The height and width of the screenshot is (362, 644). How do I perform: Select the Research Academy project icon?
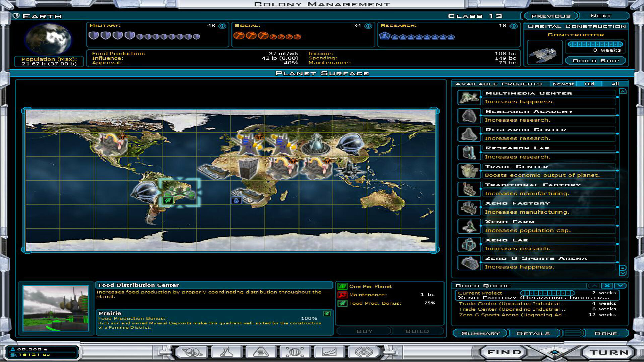(469, 115)
